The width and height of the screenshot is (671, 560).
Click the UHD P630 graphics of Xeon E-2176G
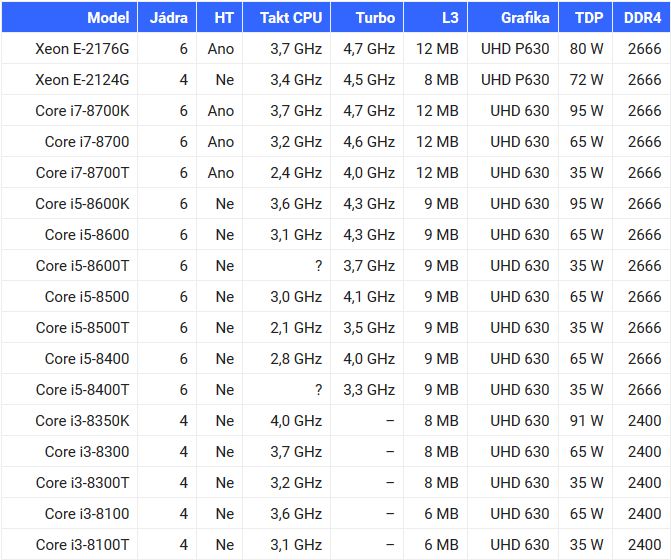(515, 49)
